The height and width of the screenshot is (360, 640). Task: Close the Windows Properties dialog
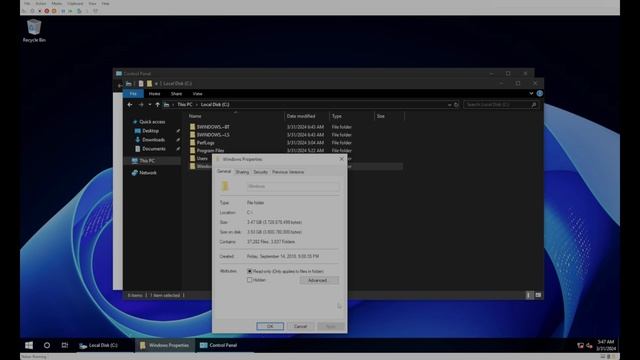point(342,159)
